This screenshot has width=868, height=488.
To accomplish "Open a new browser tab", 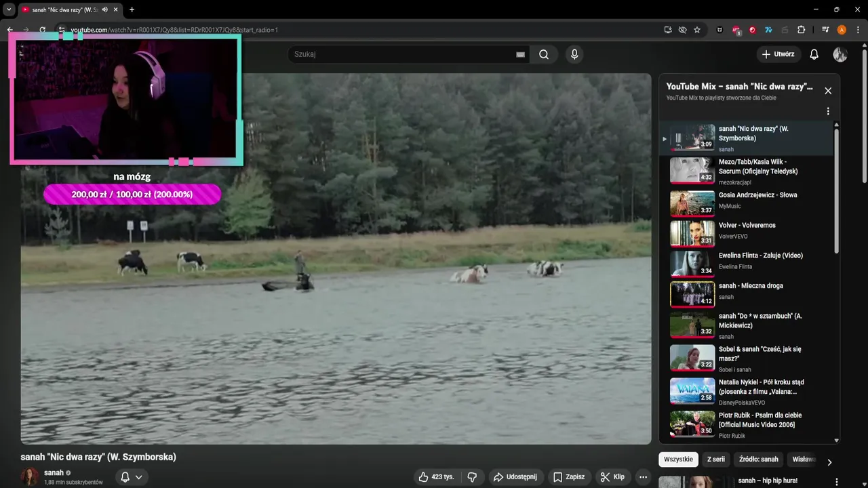I will (132, 9).
